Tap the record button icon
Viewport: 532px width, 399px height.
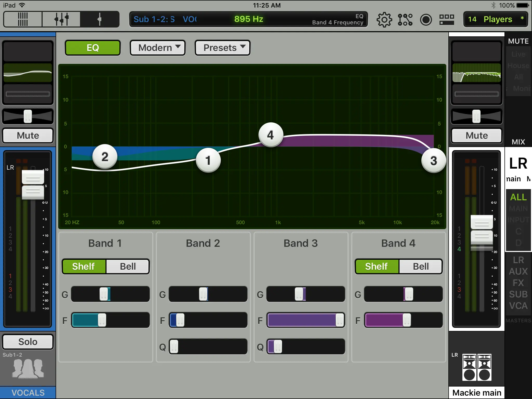[426, 19]
